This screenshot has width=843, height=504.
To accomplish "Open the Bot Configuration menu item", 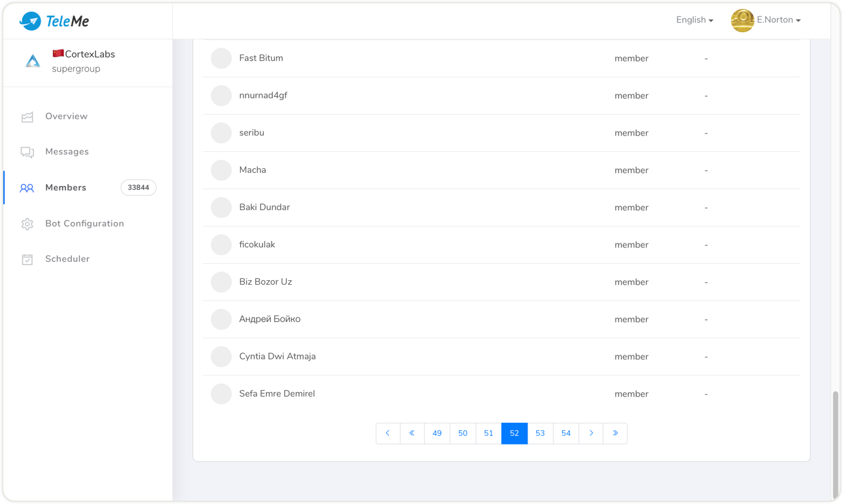I will click(x=84, y=224).
